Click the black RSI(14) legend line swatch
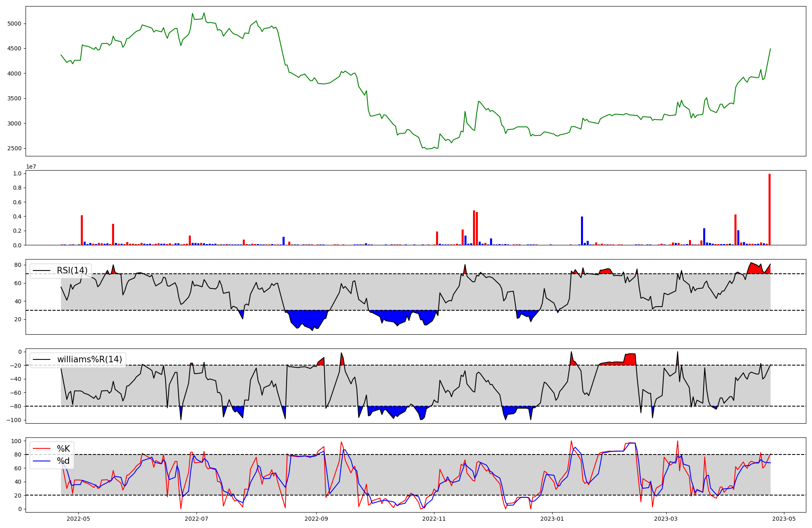Viewport: 812px width, 528px height. coord(41,270)
